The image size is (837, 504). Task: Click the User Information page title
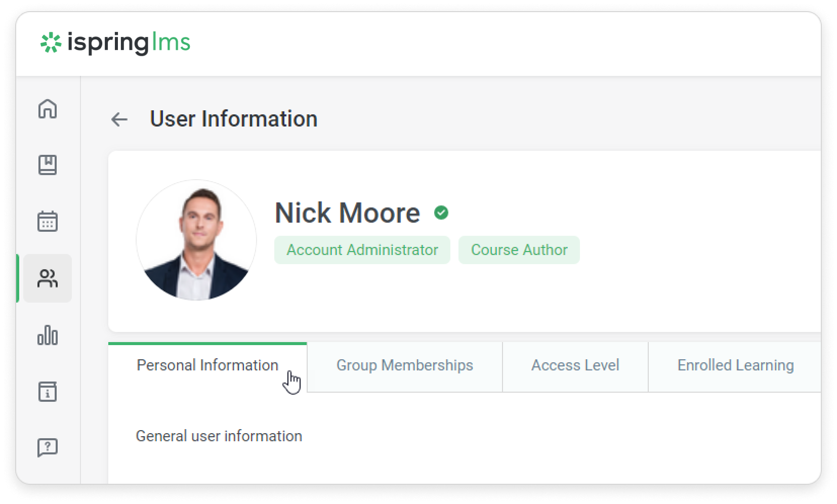click(x=234, y=119)
